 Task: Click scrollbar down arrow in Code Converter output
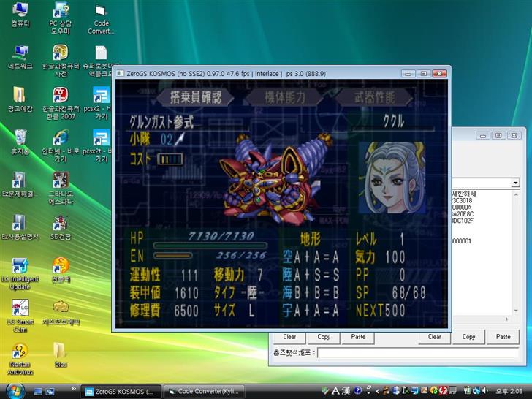(516, 310)
